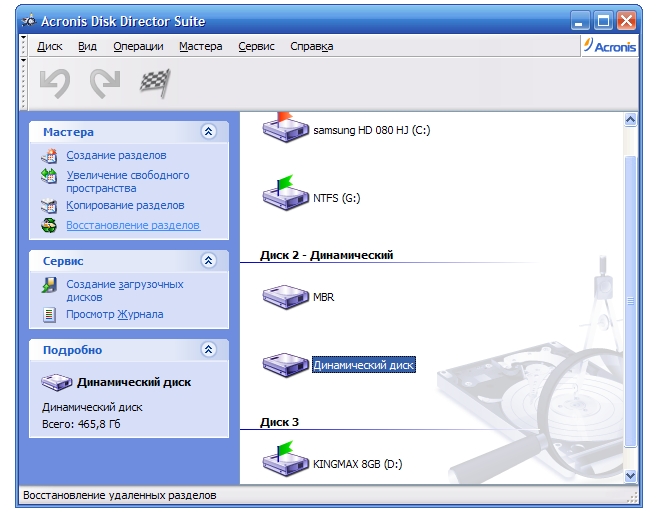Maximize the Acronis Disk Director window
This screenshot has height=518, width=659.
coord(604,21)
